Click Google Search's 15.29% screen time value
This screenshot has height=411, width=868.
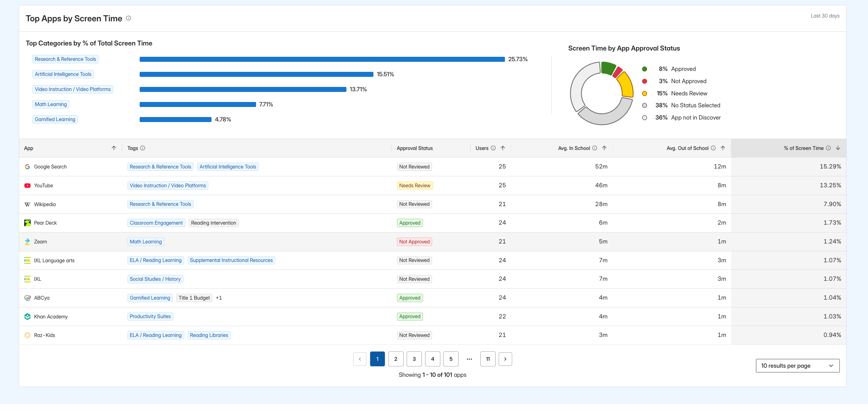[830, 167]
